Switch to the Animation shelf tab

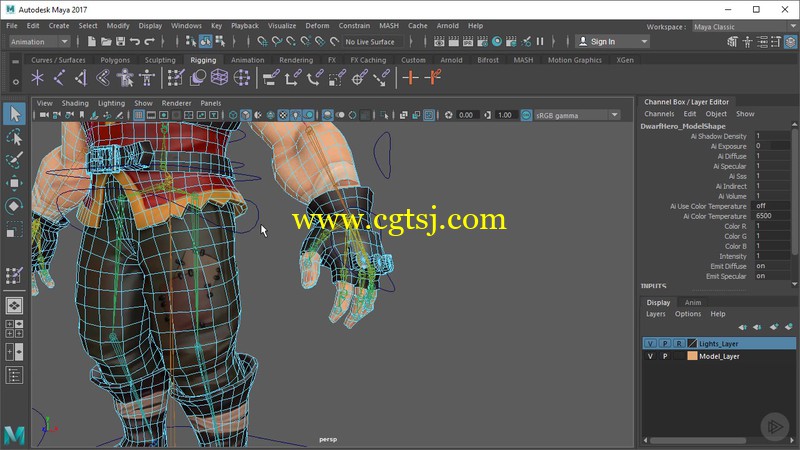(x=247, y=60)
